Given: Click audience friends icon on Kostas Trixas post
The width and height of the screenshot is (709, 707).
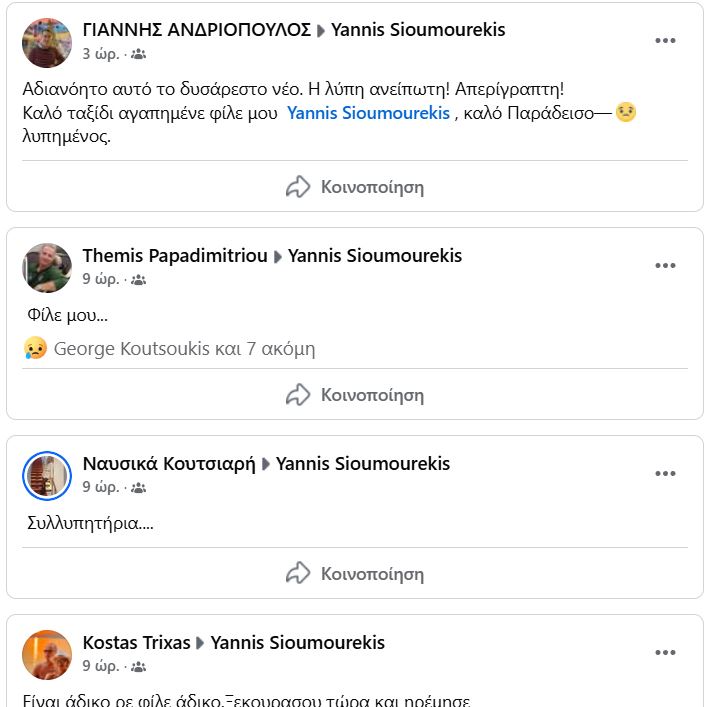Looking at the screenshot, I should 138,667.
